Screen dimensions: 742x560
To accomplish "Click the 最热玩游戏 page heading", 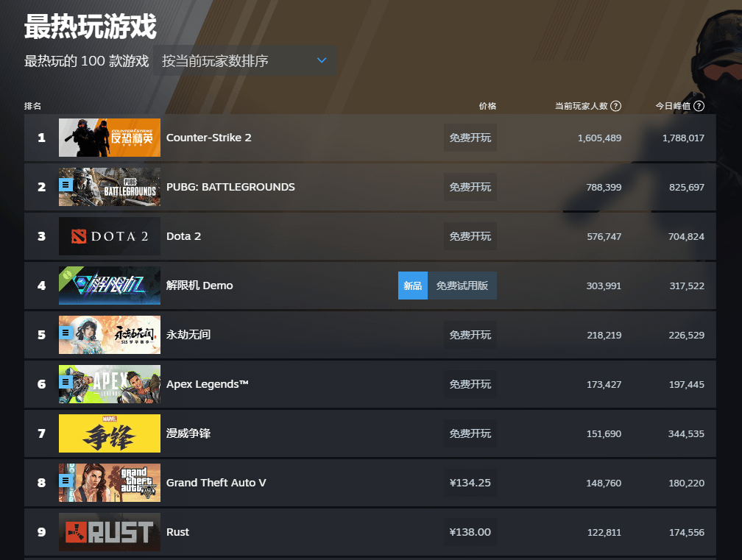I will pos(91,26).
